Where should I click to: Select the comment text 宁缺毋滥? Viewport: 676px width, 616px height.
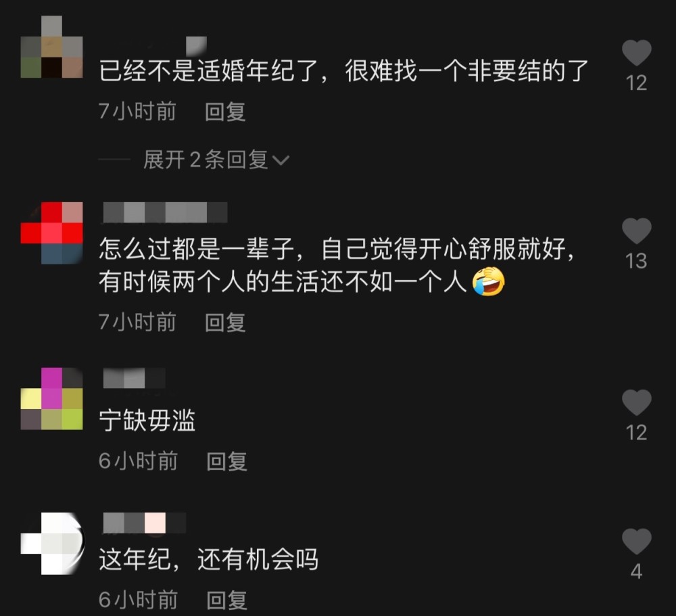[147, 421]
